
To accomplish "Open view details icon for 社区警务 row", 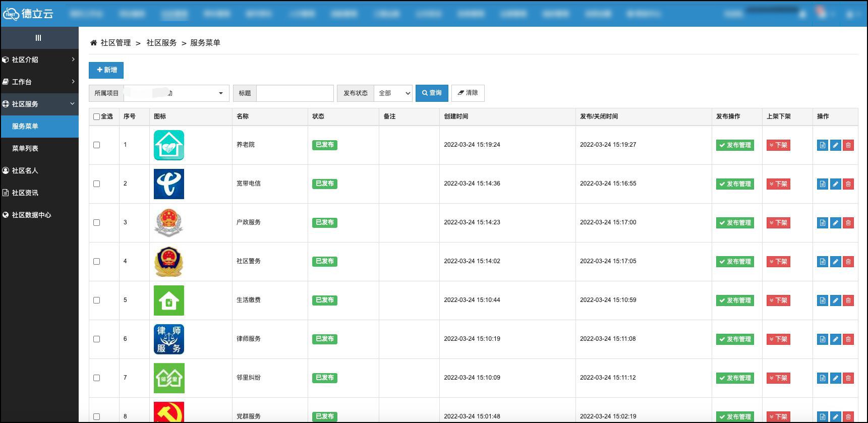I will (x=823, y=262).
